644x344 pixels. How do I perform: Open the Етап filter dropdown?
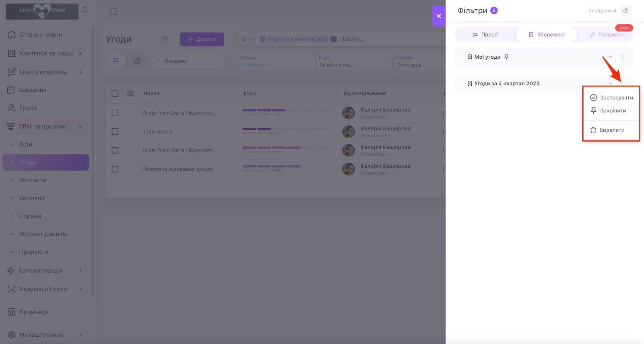354,61
